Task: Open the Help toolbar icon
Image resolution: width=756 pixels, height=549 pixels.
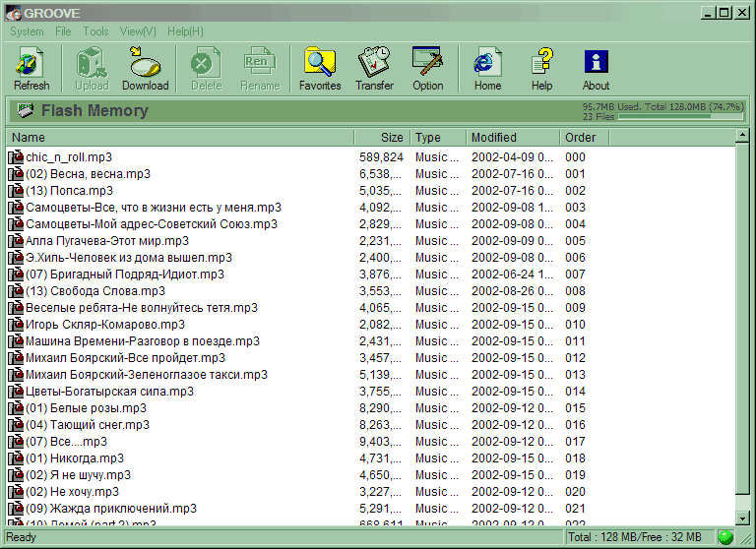Action: (x=541, y=69)
